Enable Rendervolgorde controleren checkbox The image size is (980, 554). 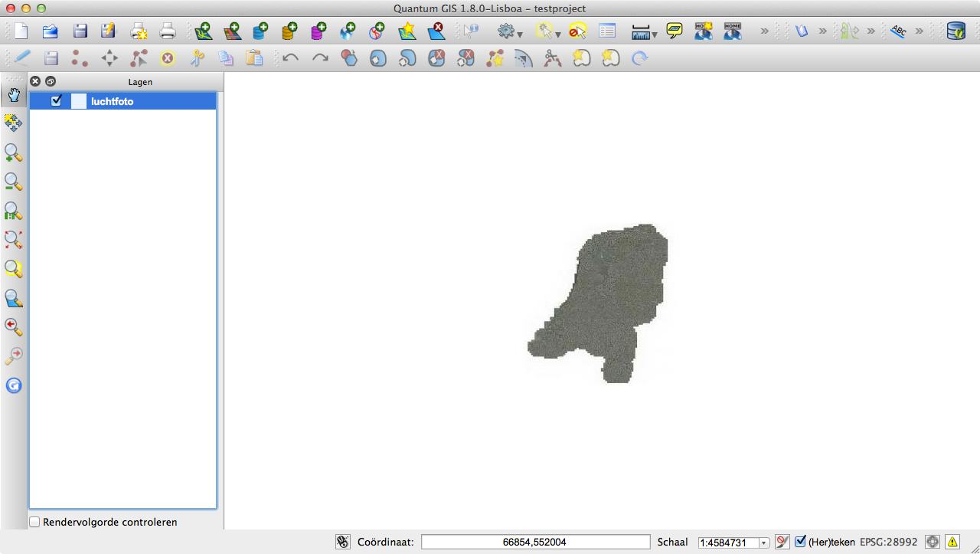point(35,522)
